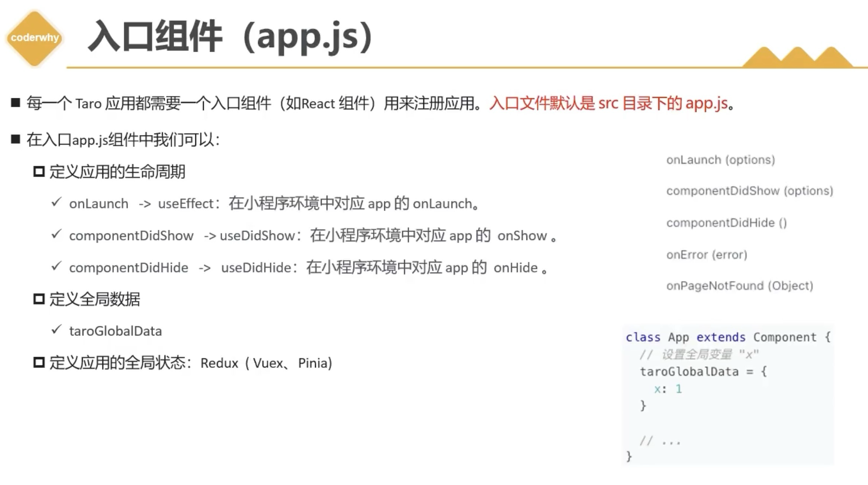Click the red text 入口文件默认是 src 目录下的 app.js

coord(608,103)
